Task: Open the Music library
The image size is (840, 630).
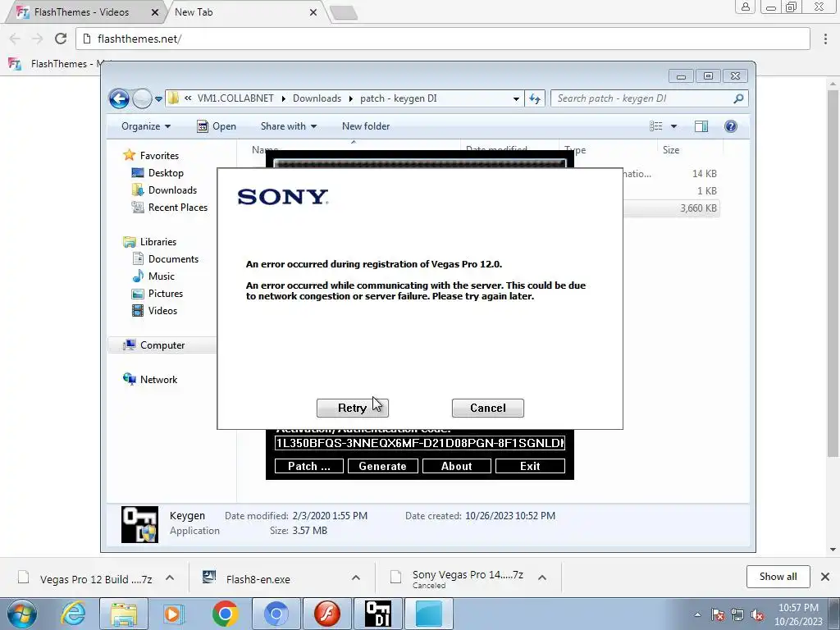Action: (162, 276)
